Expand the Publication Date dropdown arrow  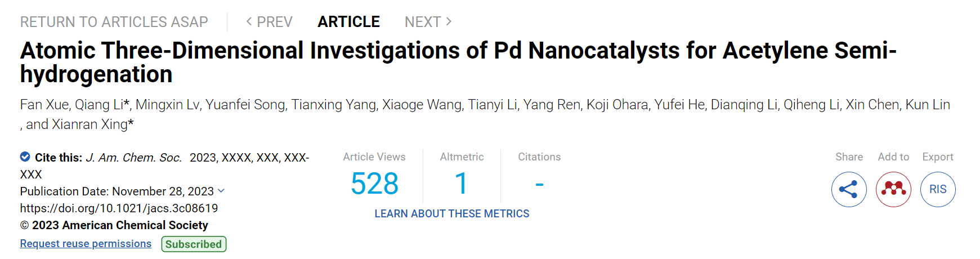(221, 191)
